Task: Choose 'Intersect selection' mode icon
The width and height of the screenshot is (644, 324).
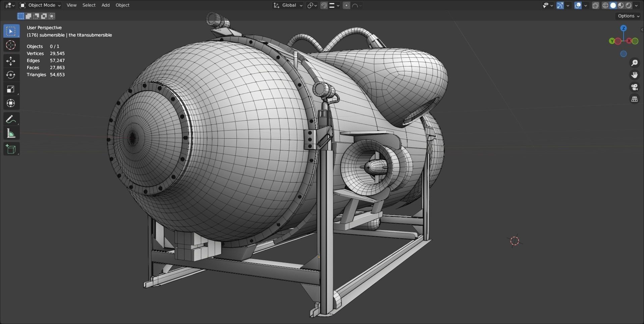Action: pyautogui.click(x=52, y=16)
